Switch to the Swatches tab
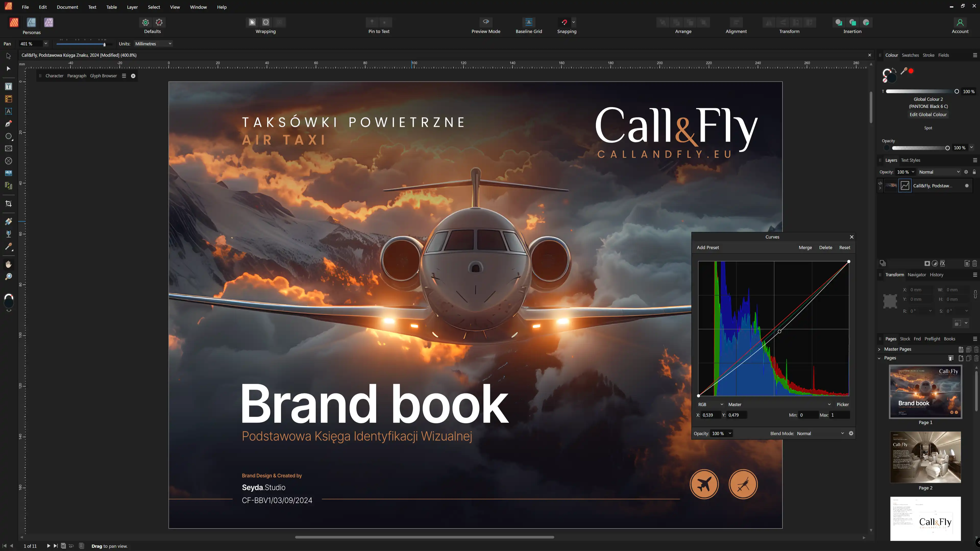This screenshot has height=551, width=980. click(910, 55)
